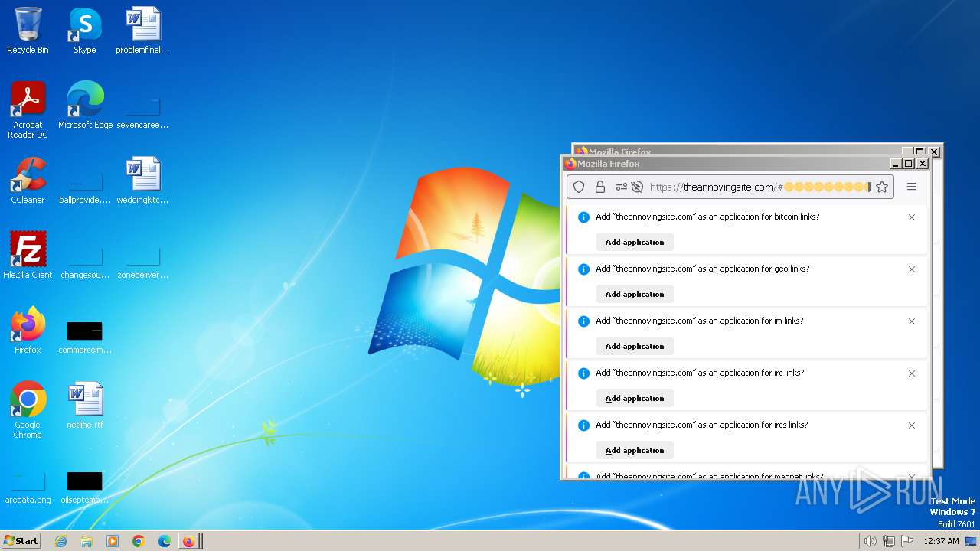Open the site permissions icon in address bar
The height and width of the screenshot is (551, 980).
tap(621, 187)
